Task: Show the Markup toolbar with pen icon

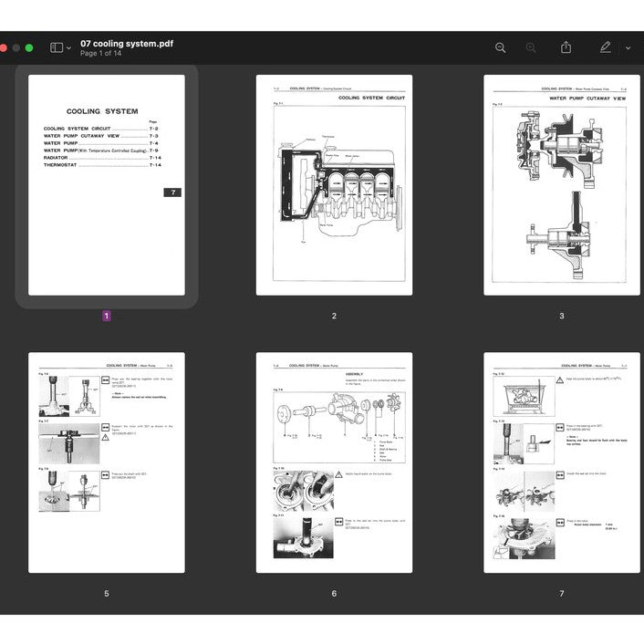Action: tap(605, 47)
